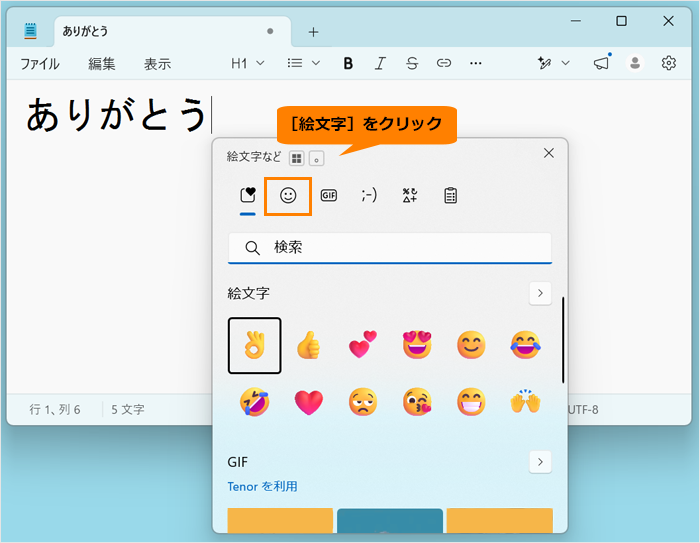The image size is (700, 543).
Task: Open Notepad settings gear
Action: (x=668, y=63)
